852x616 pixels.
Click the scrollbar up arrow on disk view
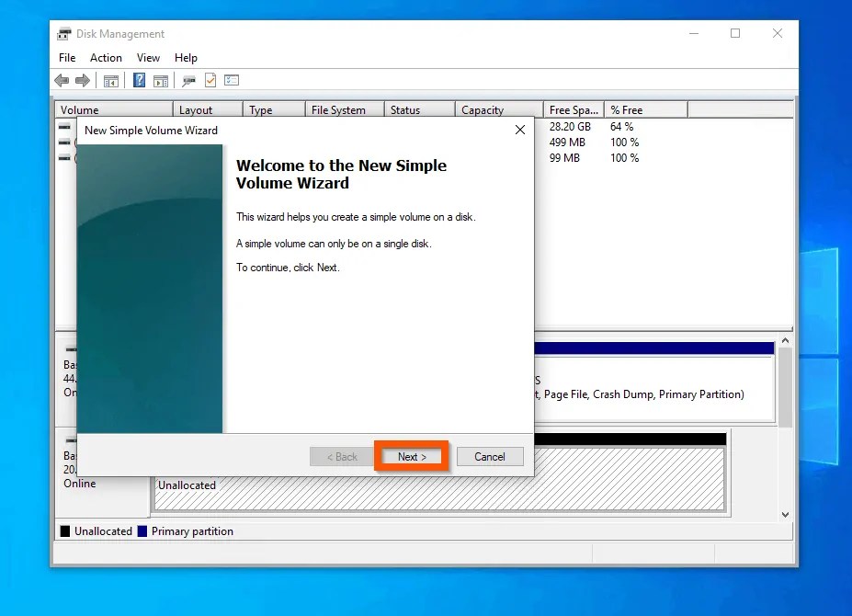pyautogui.click(x=784, y=340)
